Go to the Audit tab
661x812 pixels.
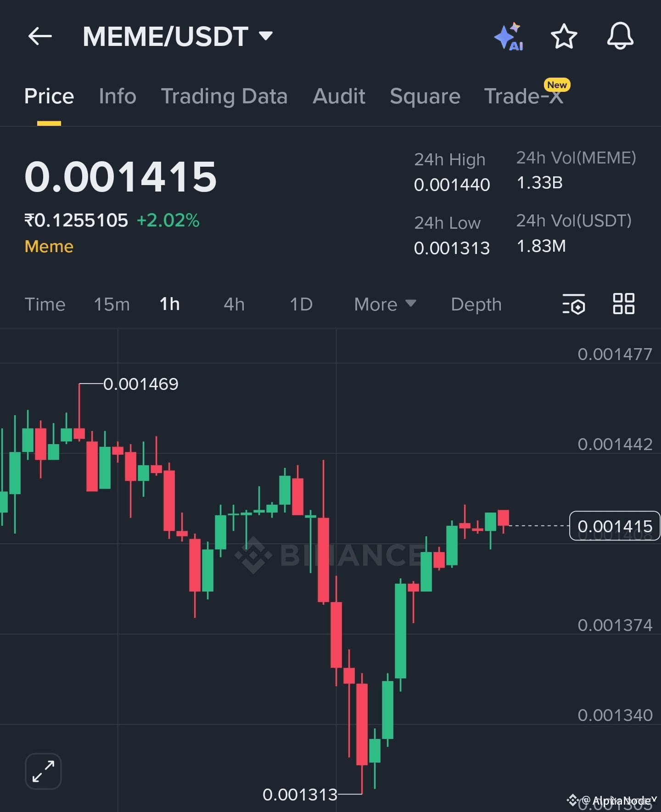(x=339, y=96)
